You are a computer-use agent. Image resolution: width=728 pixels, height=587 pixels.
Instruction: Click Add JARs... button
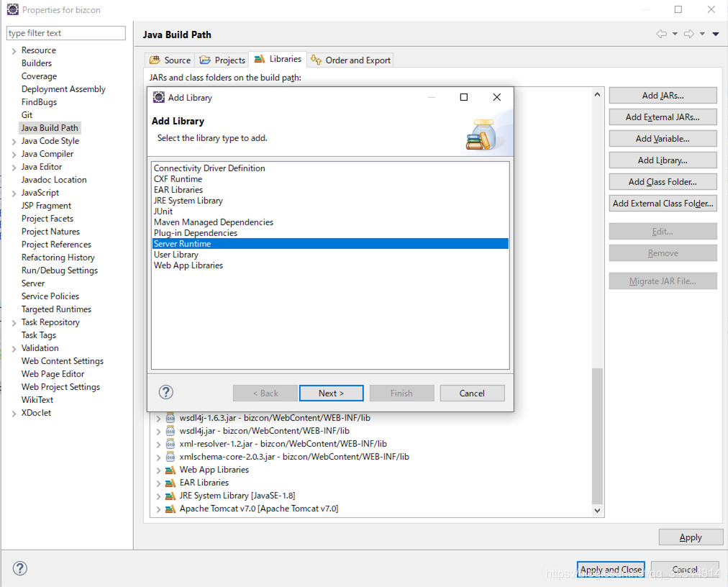(663, 95)
